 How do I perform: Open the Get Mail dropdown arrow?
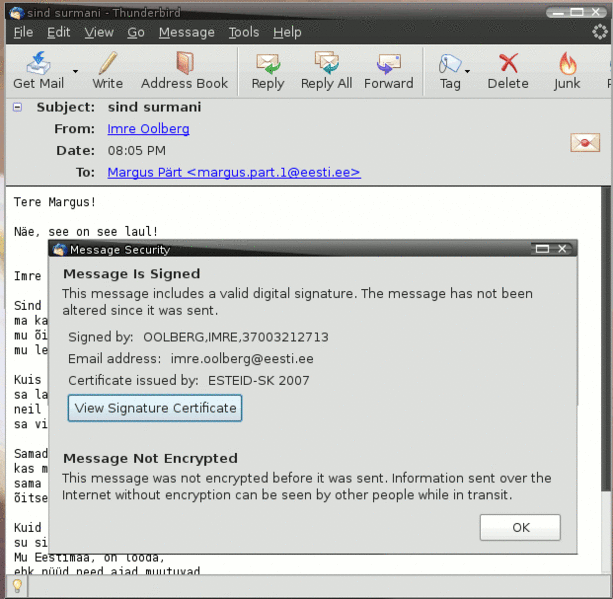[x=75, y=72]
